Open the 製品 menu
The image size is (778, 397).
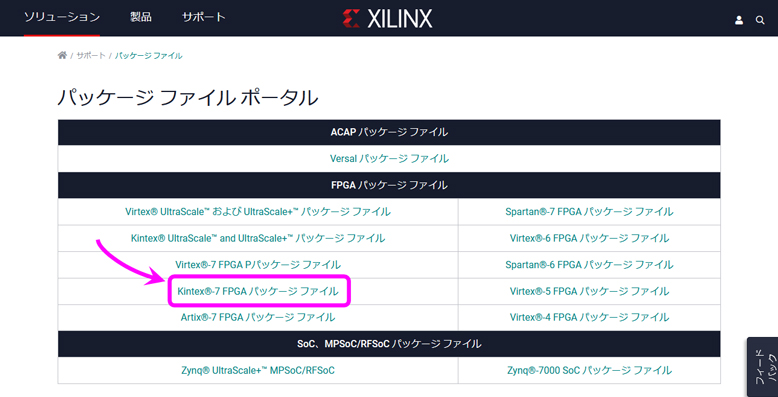coord(141,17)
